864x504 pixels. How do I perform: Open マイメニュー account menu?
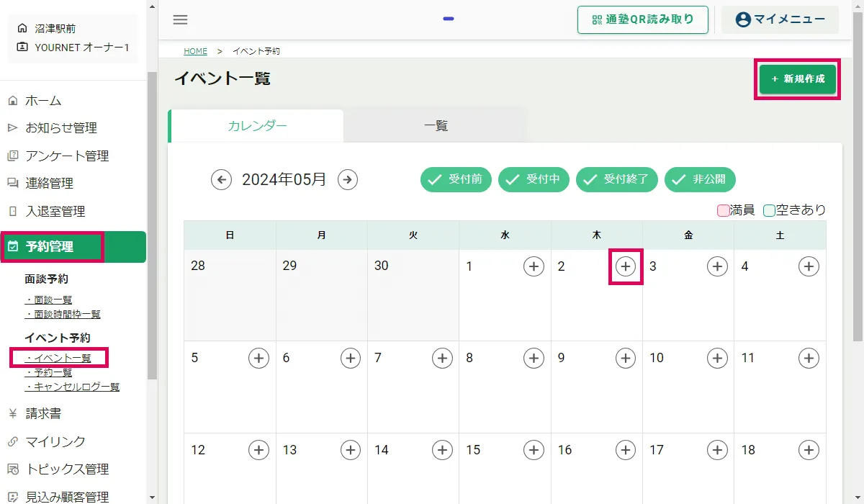tap(780, 19)
